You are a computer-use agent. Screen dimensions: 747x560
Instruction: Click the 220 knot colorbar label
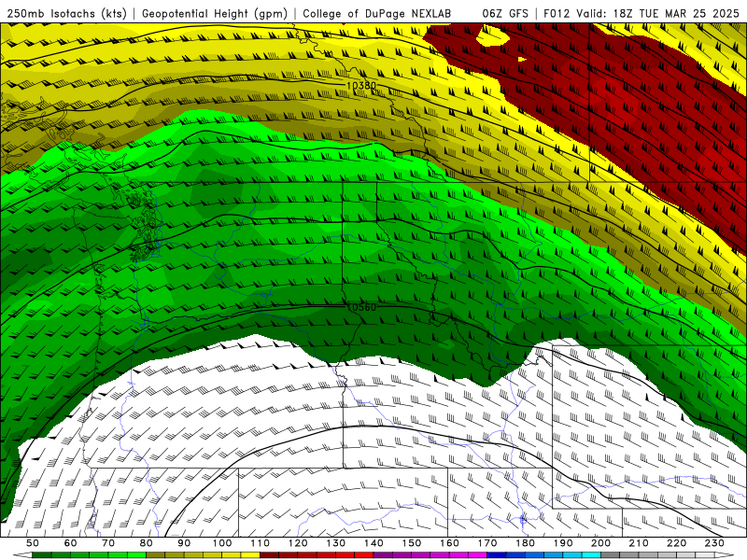coord(676,543)
